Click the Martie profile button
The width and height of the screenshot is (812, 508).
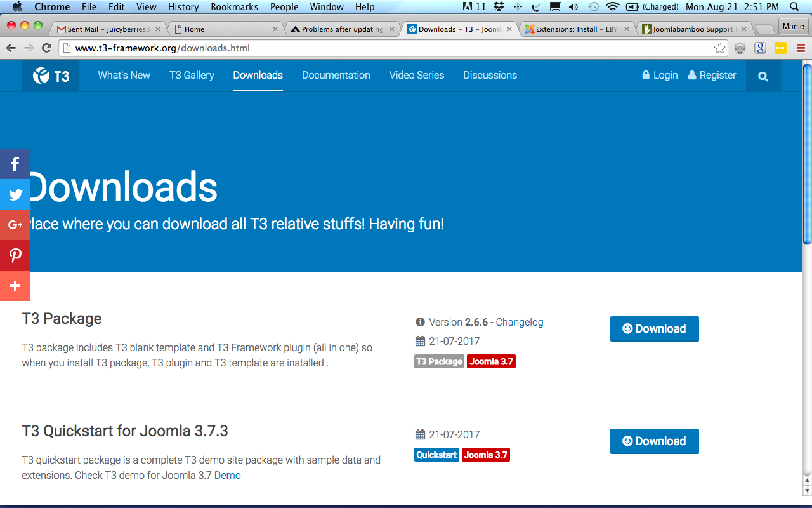793,27
